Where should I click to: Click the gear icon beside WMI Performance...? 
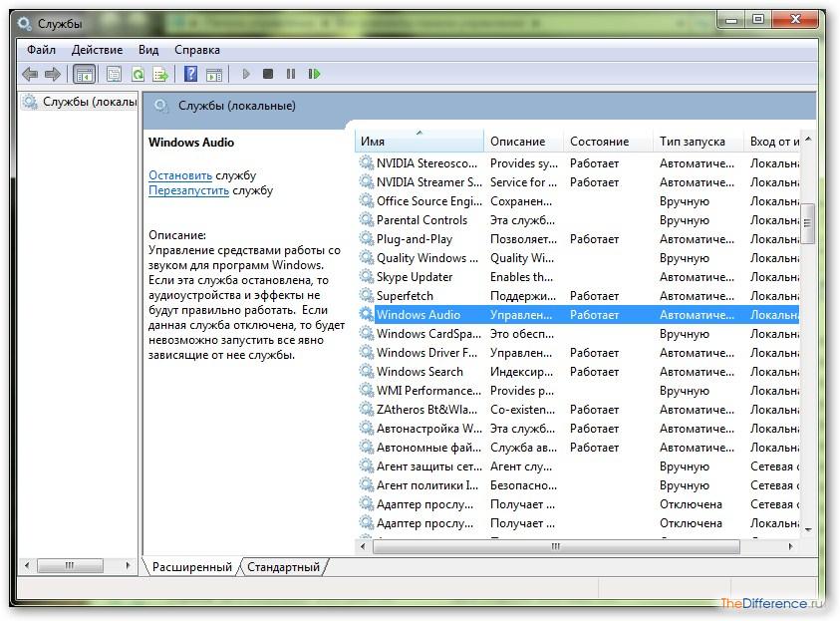point(367,390)
